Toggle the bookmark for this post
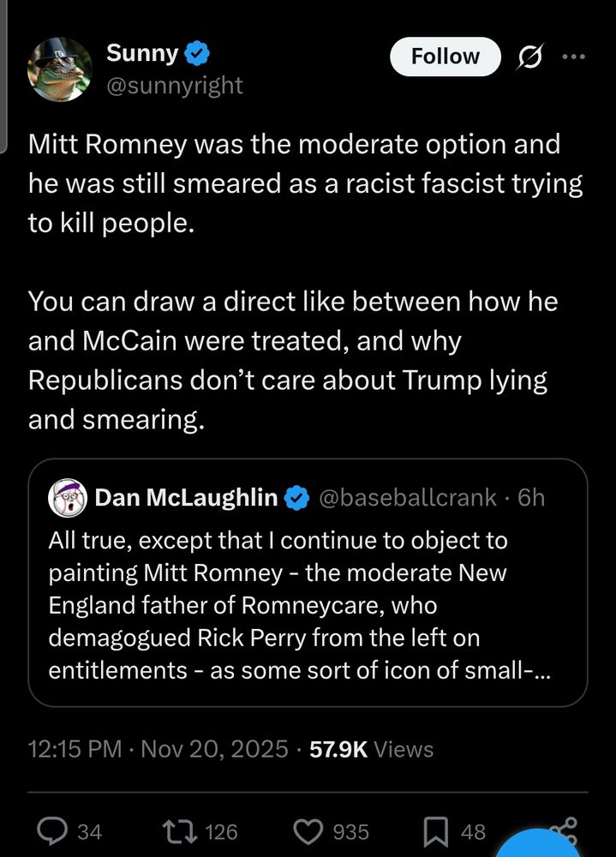The width and height of the screenshot is (616, 857). pyautogui.click(x=435, y=830)
